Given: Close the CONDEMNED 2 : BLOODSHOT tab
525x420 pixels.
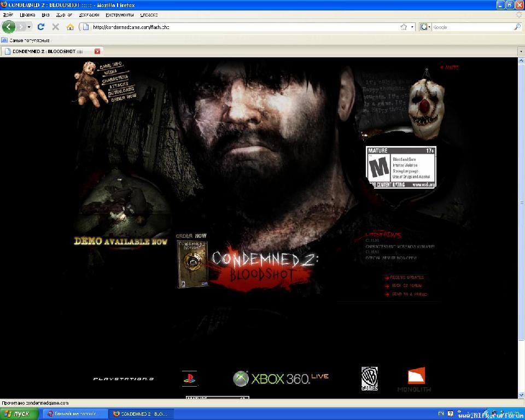Looking at the screenshot, I should pos(97,51).
